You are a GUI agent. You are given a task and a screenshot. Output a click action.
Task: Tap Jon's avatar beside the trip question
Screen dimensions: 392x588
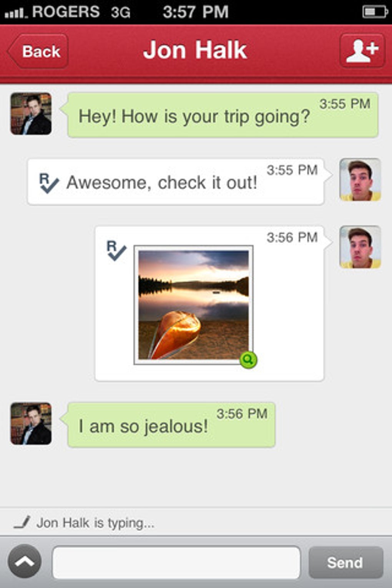31,114
